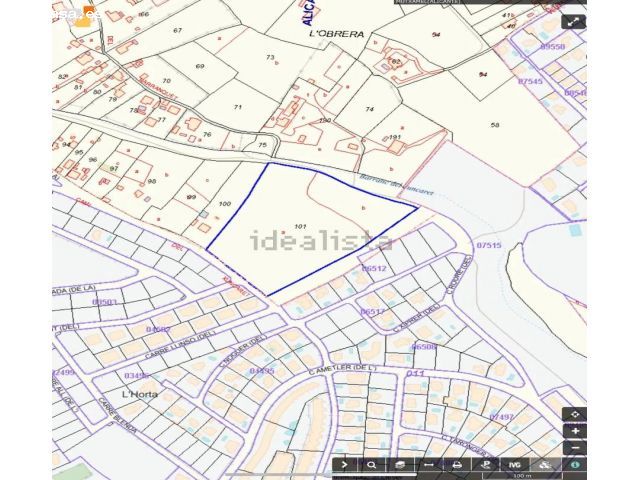The width and height of the screenshot is (640, 480).
Task: Click block code 07515 label
Action: pos(489,245)
